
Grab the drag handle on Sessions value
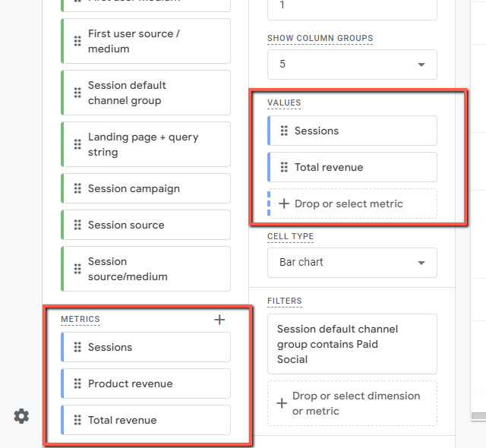point(284,131)
